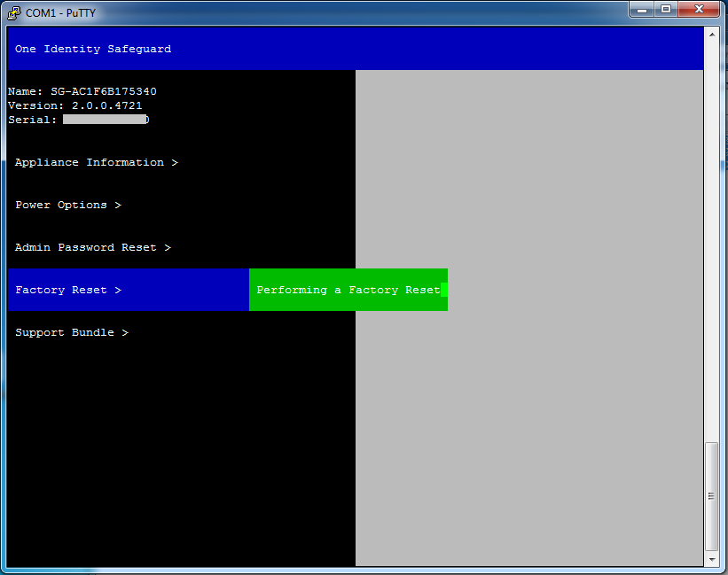Click the Serial number field
728x575 pixels.
pos(106,120)
